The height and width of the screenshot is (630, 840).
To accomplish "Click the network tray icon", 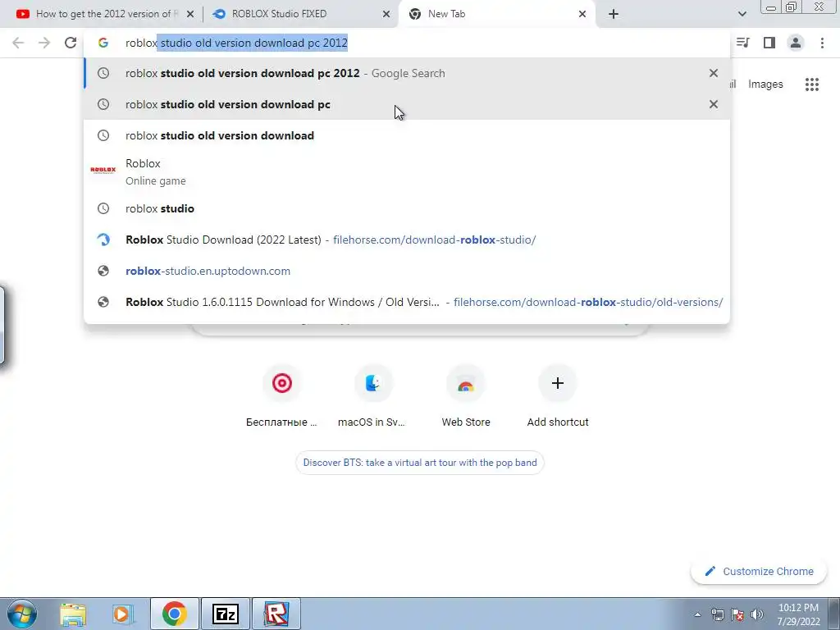I will [x=717, y=614].
